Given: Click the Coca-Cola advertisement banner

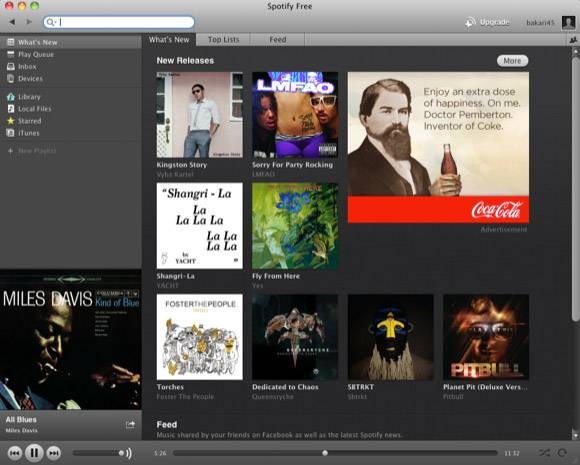Looking at the screenshot, I should coord(438,148).
